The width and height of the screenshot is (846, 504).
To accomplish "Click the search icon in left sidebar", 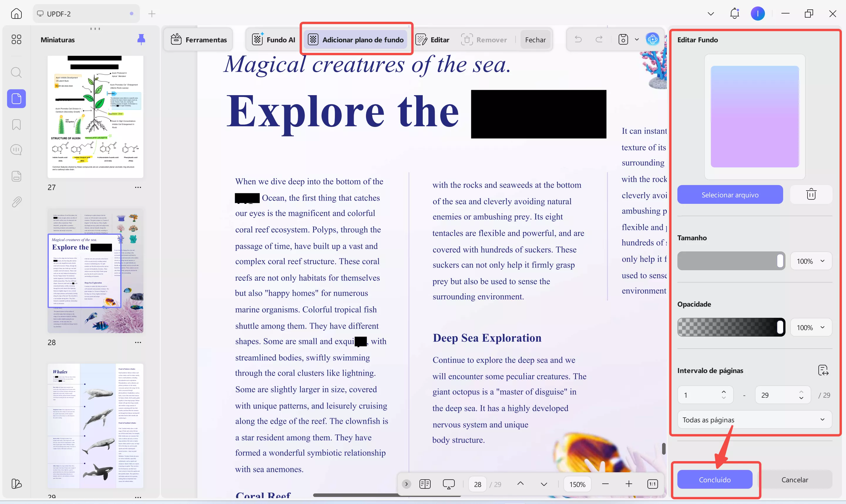I will [x=16, y=72].
